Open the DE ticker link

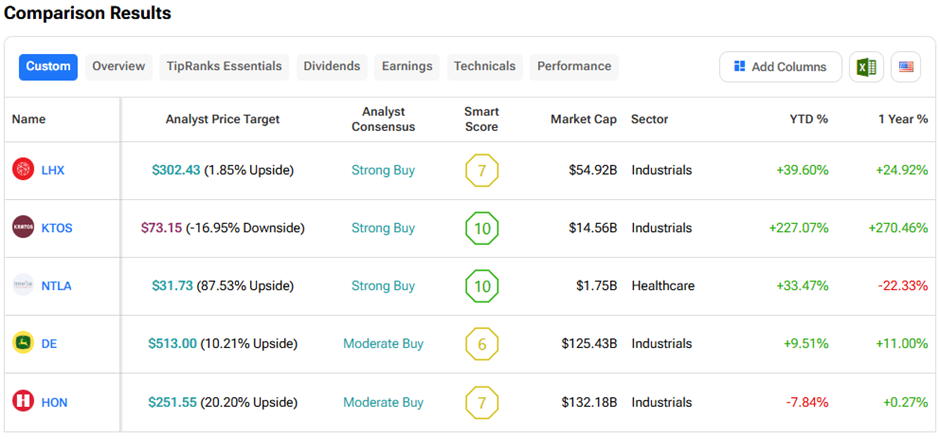49,344
